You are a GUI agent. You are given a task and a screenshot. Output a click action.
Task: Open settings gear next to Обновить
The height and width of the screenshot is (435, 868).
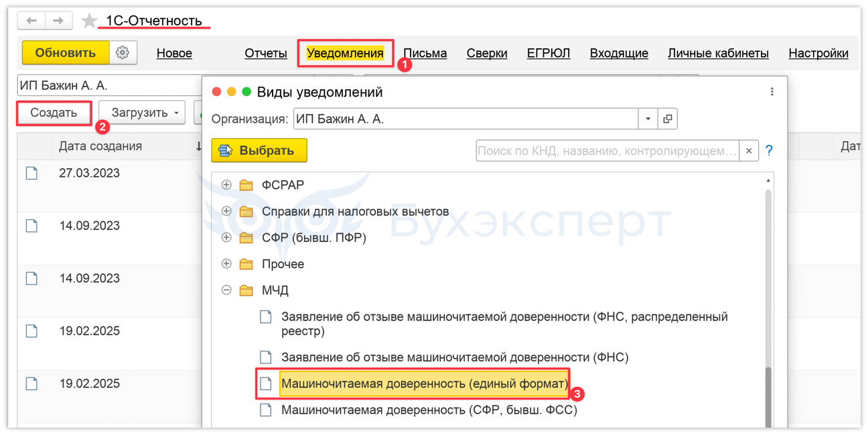point(123,52)
